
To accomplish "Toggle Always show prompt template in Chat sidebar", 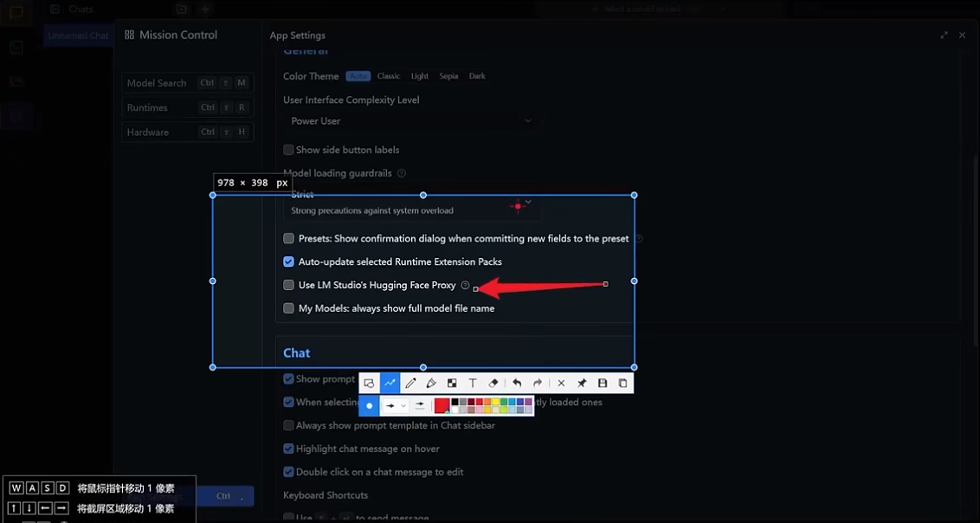I will coord(289,425).
